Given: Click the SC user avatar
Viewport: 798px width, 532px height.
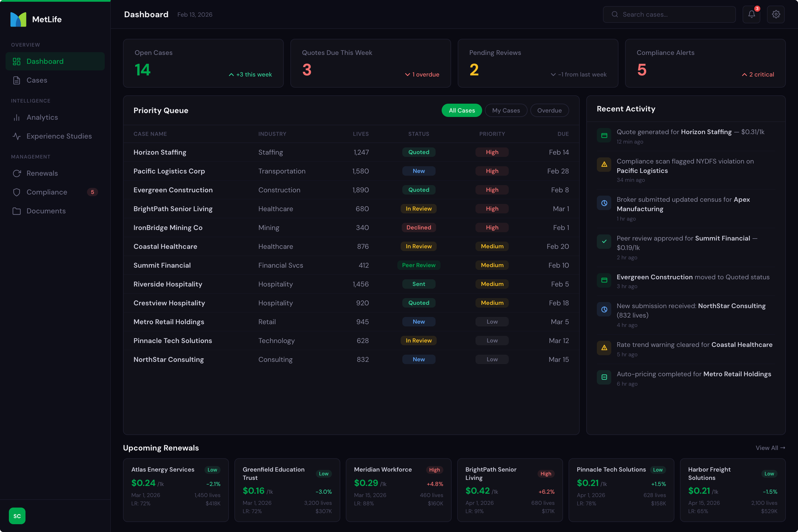Looking at the screenshot, I should coord(17,516).
